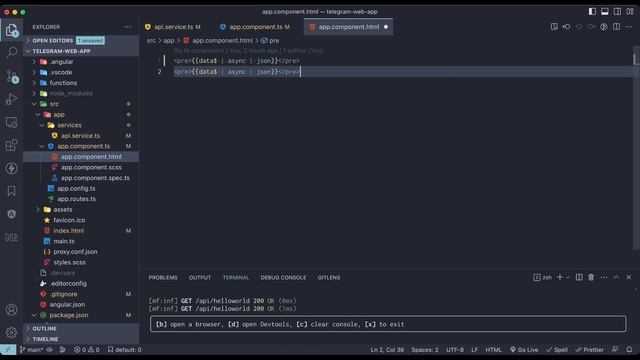640x360 pixels.
Task: Open new terminal profile dropdown arrow
Action: [567, 278]
